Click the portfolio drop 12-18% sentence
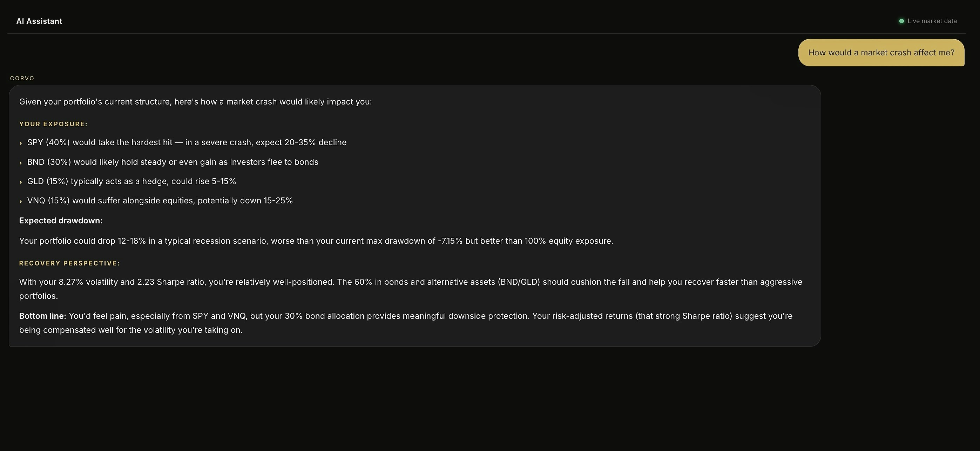The image size is (980, 451). pyautogui.click(x=316, y=241)
